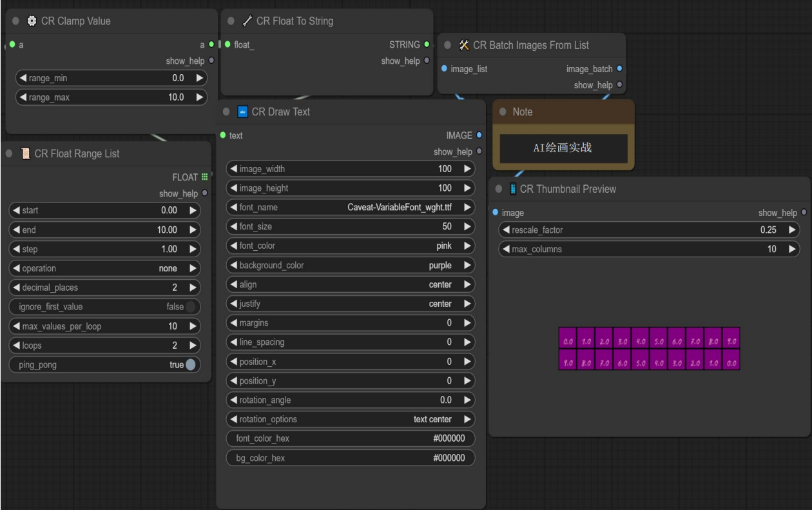Open the rotation_options dropdown
812x510 pixels.
[351, 419]
